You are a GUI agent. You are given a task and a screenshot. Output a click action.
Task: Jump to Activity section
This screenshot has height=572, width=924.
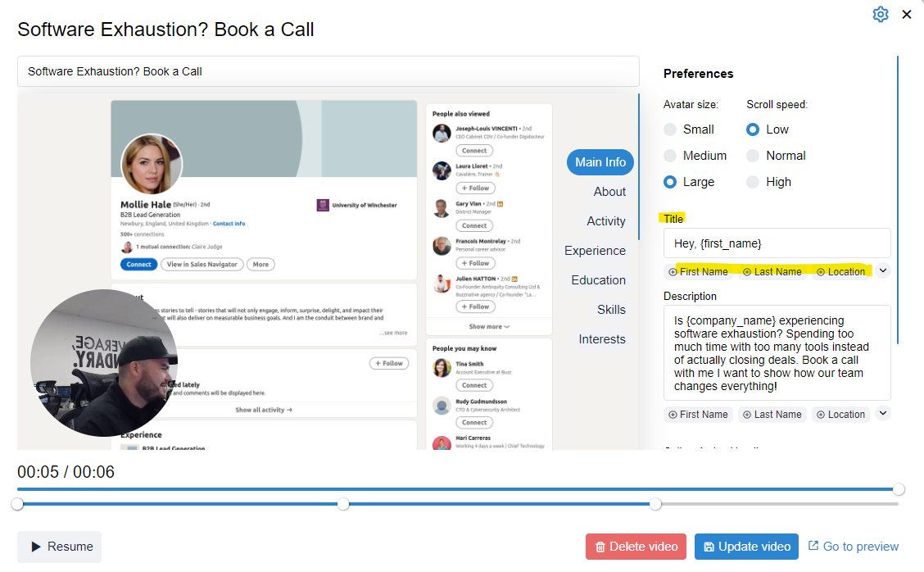(x=606, y=221)
